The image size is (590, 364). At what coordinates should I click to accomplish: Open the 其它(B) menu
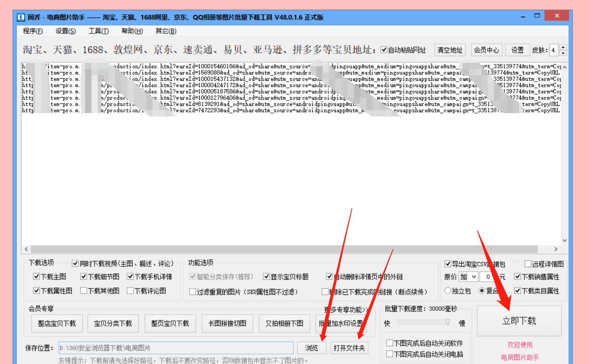166,31
